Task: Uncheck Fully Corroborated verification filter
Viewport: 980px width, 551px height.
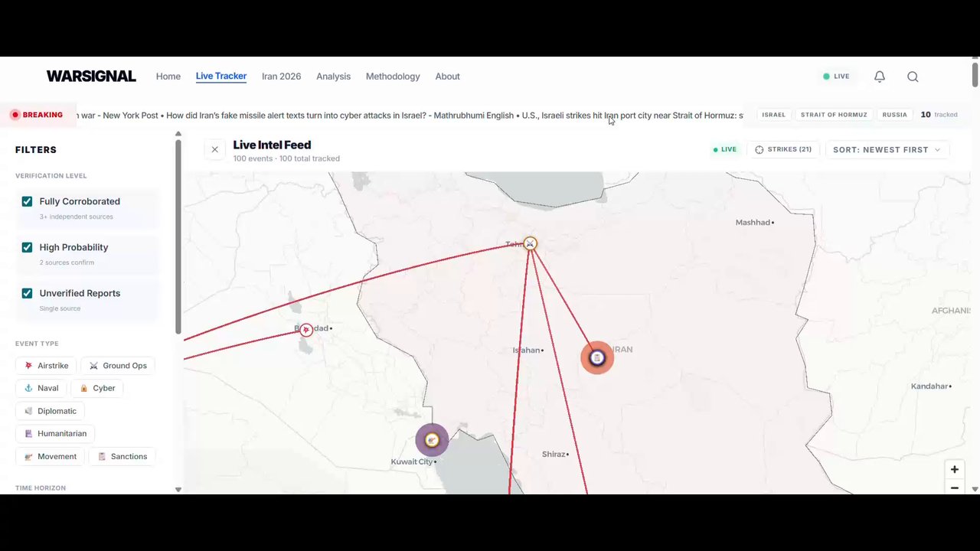Action: click(x=27, y=201)
